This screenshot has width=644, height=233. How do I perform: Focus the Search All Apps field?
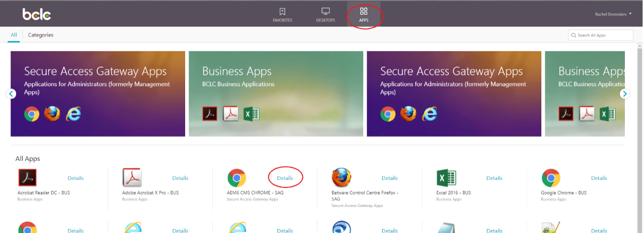click(x=601, y=35)
